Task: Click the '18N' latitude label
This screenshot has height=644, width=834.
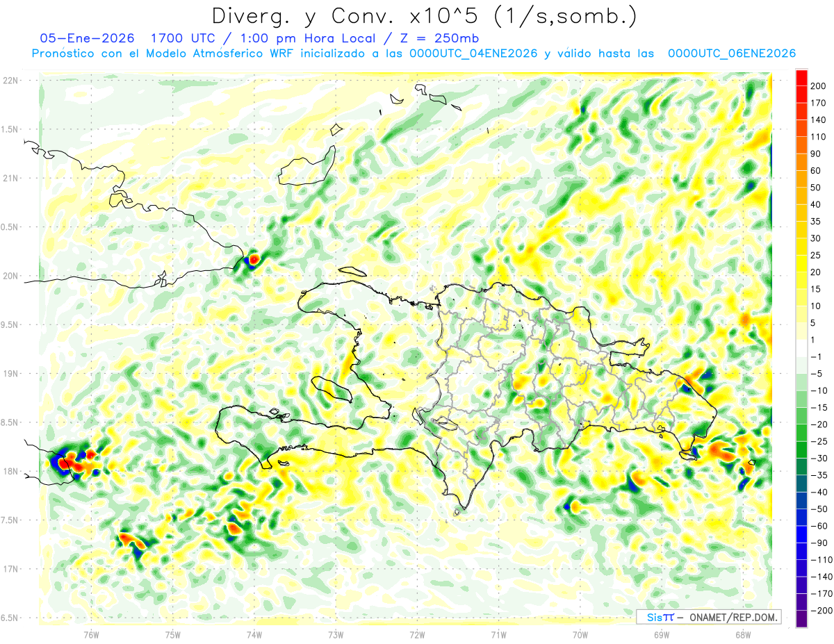Action: 10,472
